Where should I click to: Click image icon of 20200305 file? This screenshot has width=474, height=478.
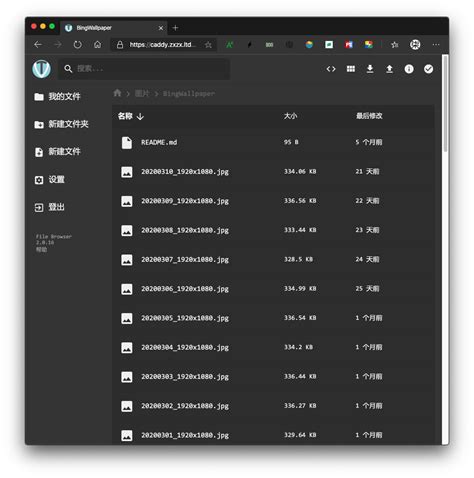point(127,318)
